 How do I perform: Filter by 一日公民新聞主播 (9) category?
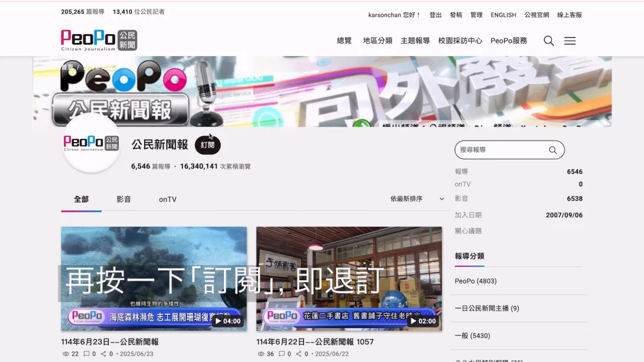(487, 308)
